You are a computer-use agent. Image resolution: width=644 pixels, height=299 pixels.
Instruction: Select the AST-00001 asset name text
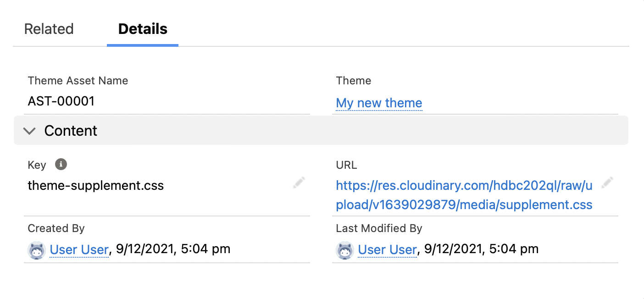point(61,101)
